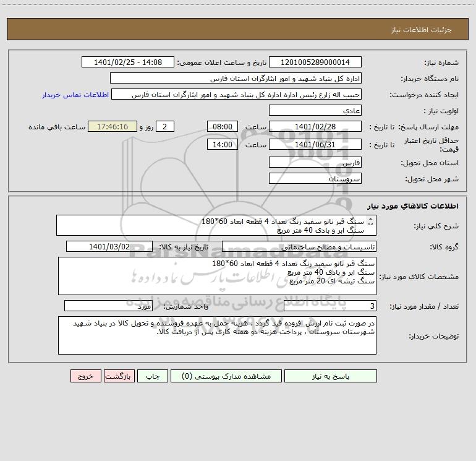The height and width of the screenshot is (461, 476).
Task: Click the بازگشت back button
Action: pos(119,376)
